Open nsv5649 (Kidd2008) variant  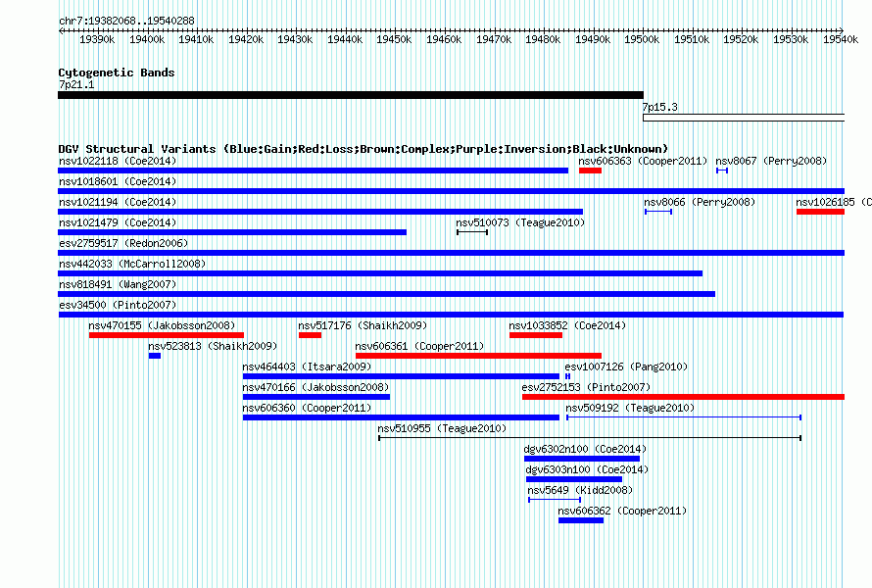[x=580, y=491]
